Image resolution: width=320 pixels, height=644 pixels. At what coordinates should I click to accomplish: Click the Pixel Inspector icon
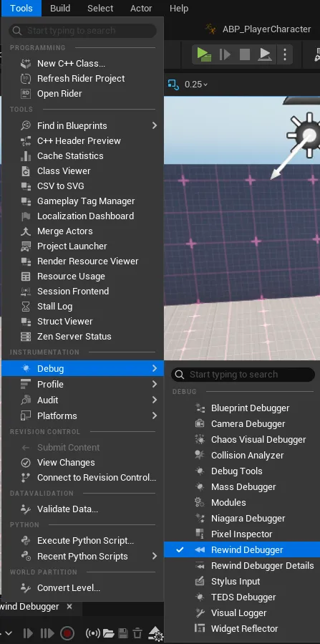tap(200, 534)
